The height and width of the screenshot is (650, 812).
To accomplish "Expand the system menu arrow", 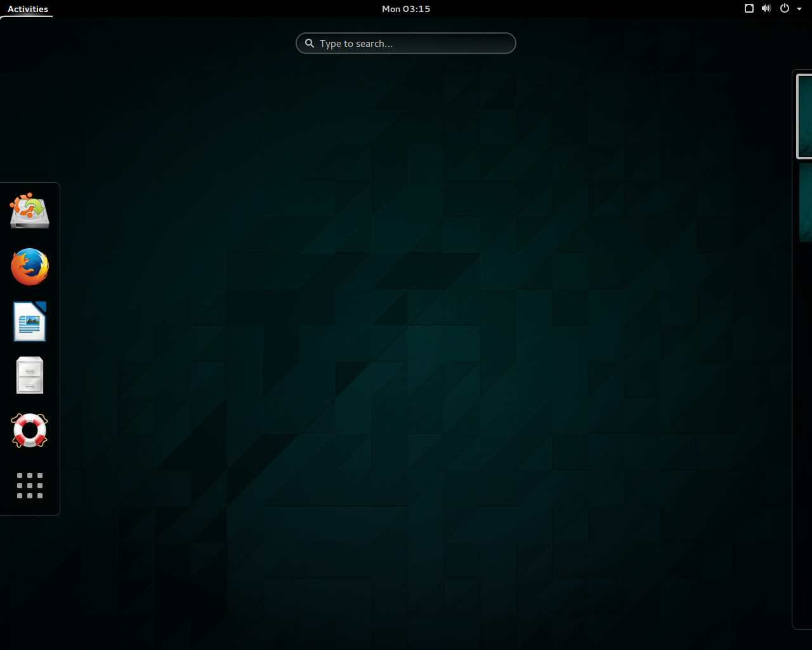I will pos(799,9).
